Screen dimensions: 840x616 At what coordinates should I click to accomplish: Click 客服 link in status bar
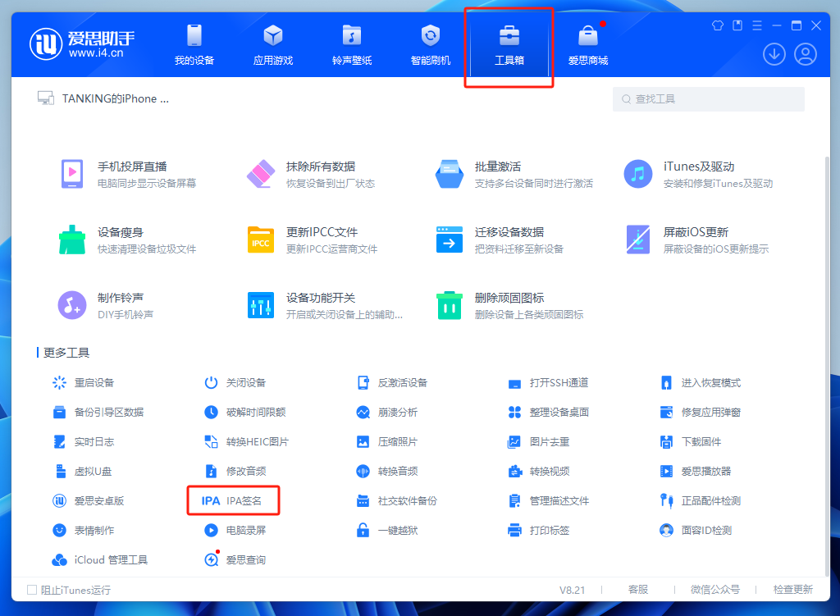point(638,590)
